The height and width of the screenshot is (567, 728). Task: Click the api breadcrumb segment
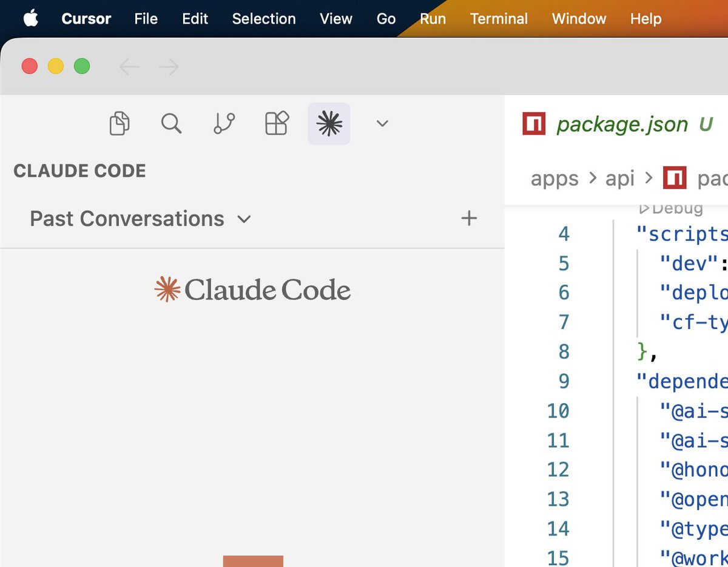[620, 178]
